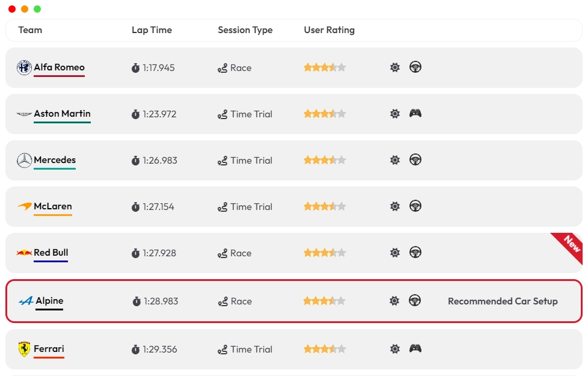This screenshot has height=376, width=588.
Task: Click the Alfa Romeo team logo
Action: [24, 68]
